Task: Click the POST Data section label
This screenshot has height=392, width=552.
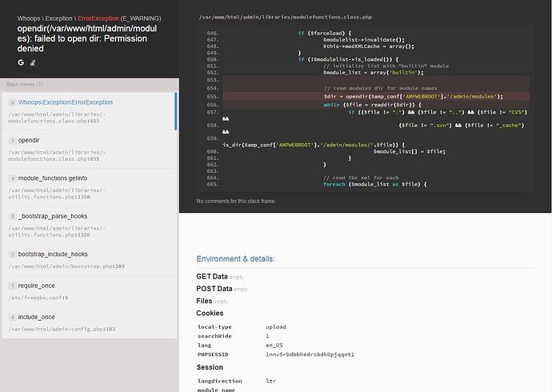Action: (x=214, y=289)
